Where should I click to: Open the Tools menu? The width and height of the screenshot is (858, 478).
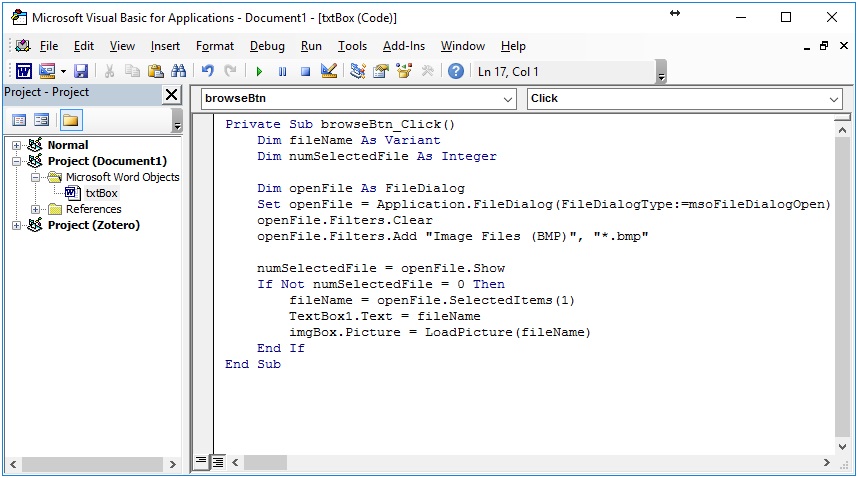coord(352,46)
